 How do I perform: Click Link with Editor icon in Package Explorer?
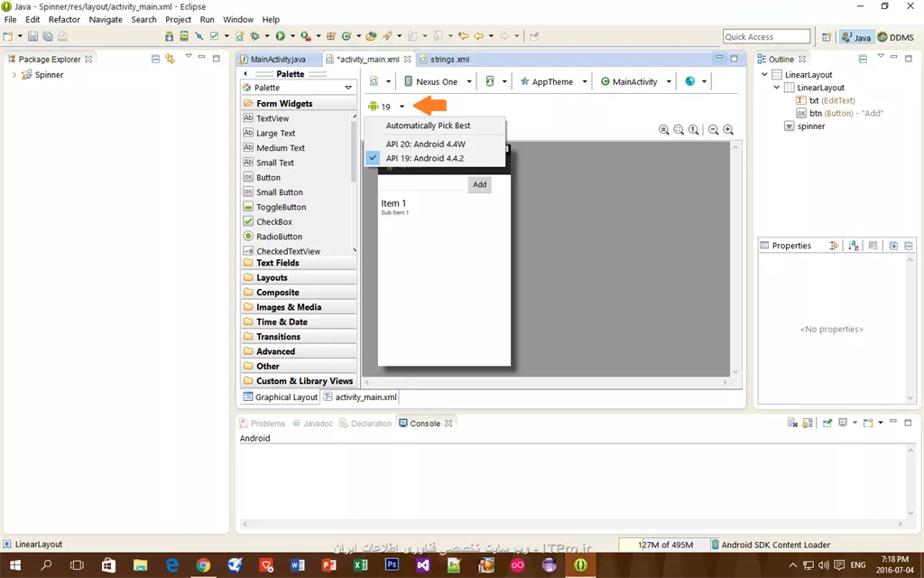(x=171, y=59)
